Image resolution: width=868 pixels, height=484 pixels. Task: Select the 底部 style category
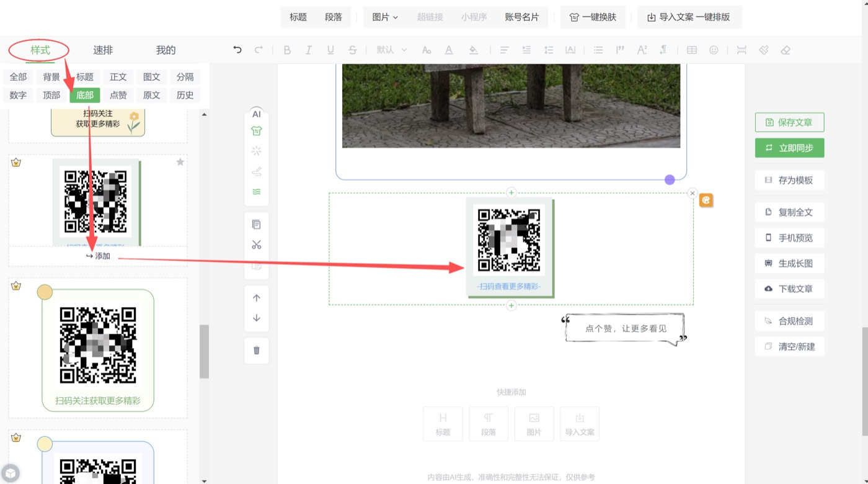85,95
